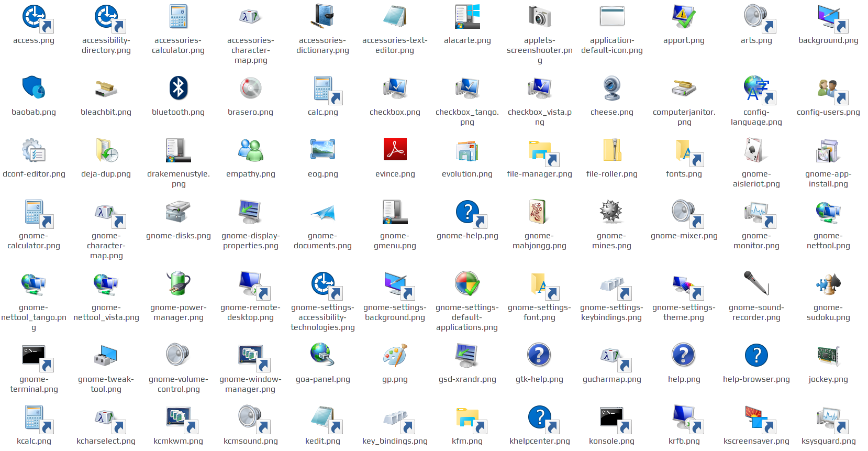The image size is (868, 451).
Task: Click the dconf-editor.png gear icon
Action: (34, 150)
